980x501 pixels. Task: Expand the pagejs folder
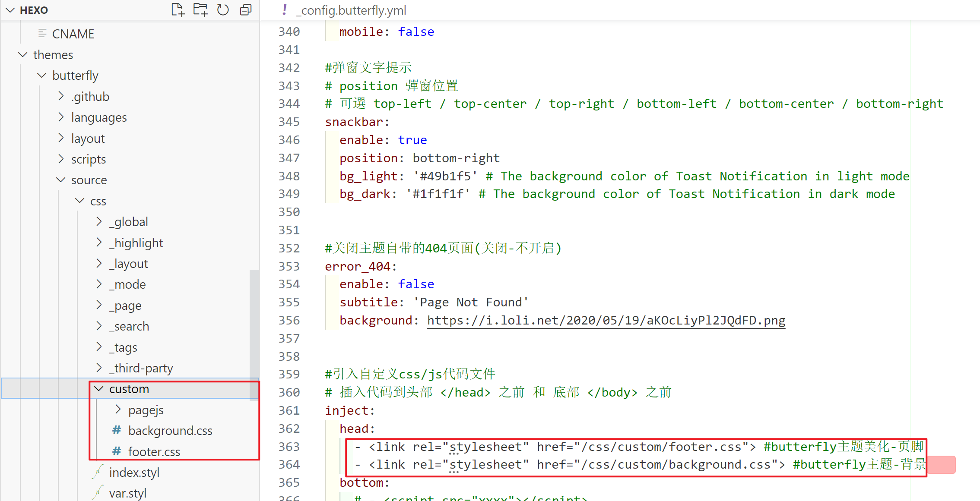(x=118, y=410)
